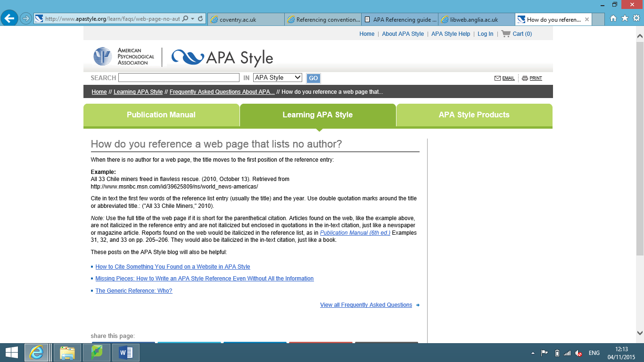Open 'The Generic Reference: Who?' blog post
The height and width of the screenshot is (362, 644).
[133, 290]
